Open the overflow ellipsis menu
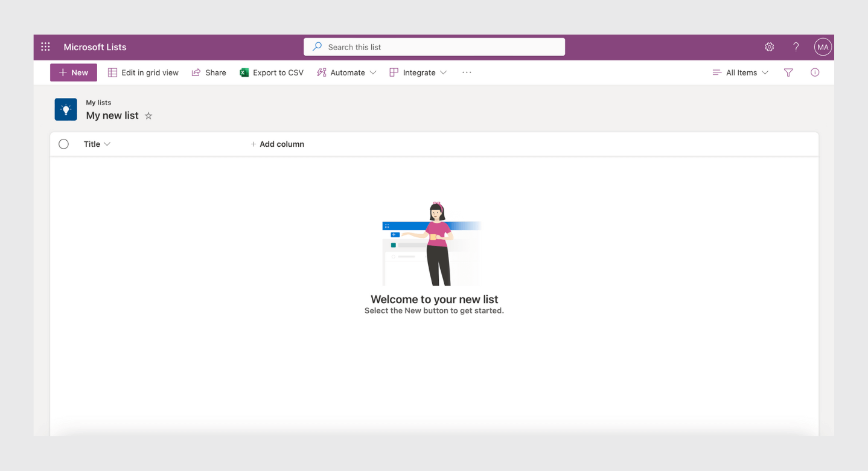 pyautogui.click(x=467, y=72)
